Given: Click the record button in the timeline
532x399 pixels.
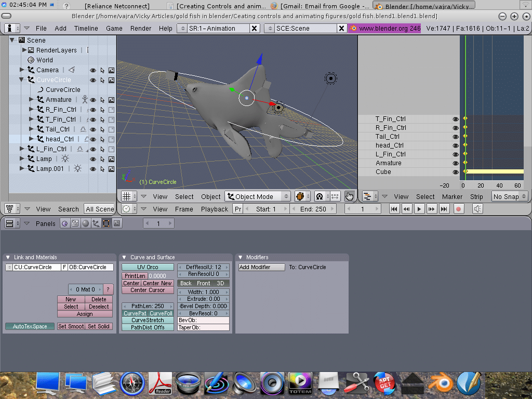Looking at the screenshot, I should pos(458,209).
